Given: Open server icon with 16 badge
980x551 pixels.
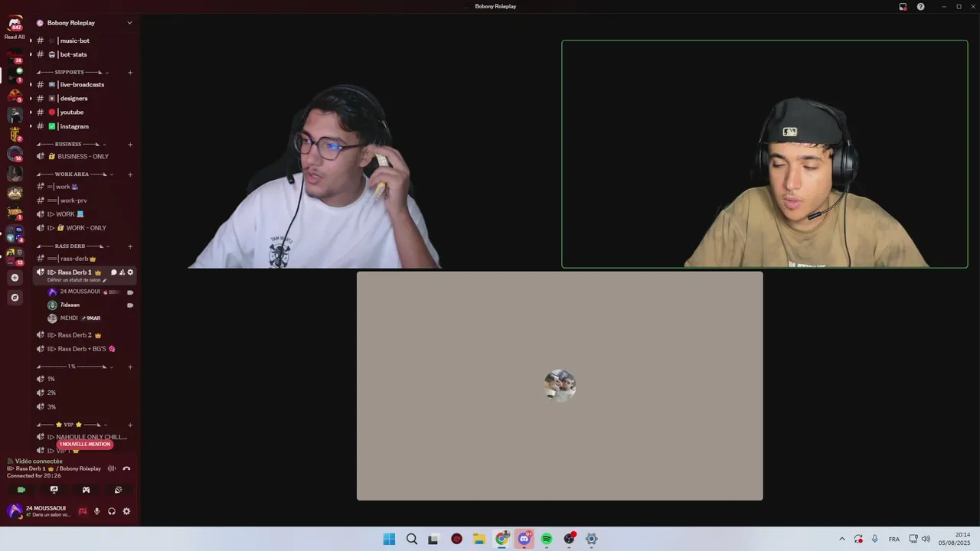Looking at the screenshot, I should [15, 154].
